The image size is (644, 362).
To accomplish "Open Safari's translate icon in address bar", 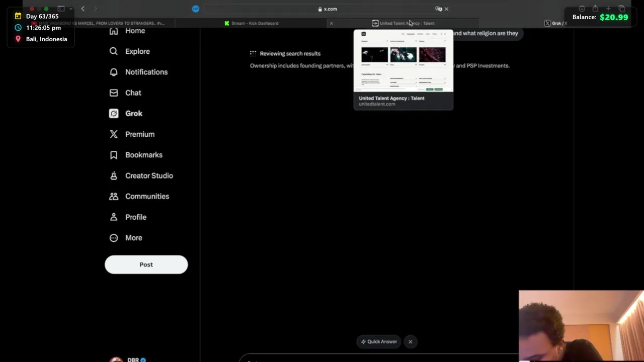I will point(438,9).
